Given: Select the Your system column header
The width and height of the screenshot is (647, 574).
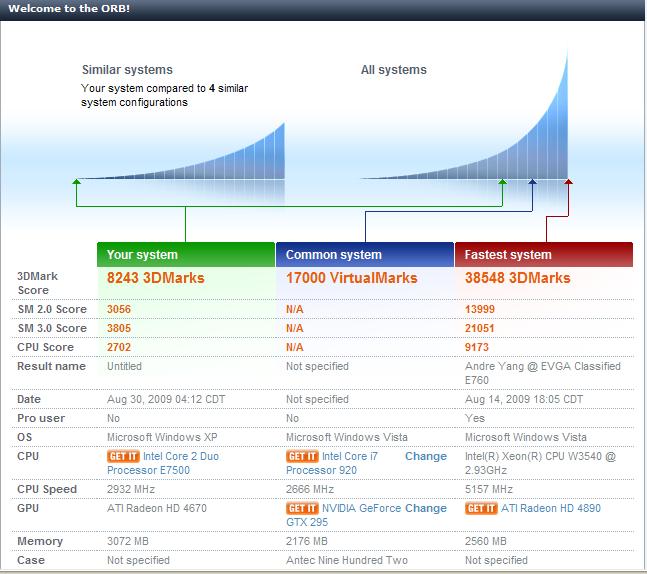Looking at the screenshot, I should (x=186, y=255).
